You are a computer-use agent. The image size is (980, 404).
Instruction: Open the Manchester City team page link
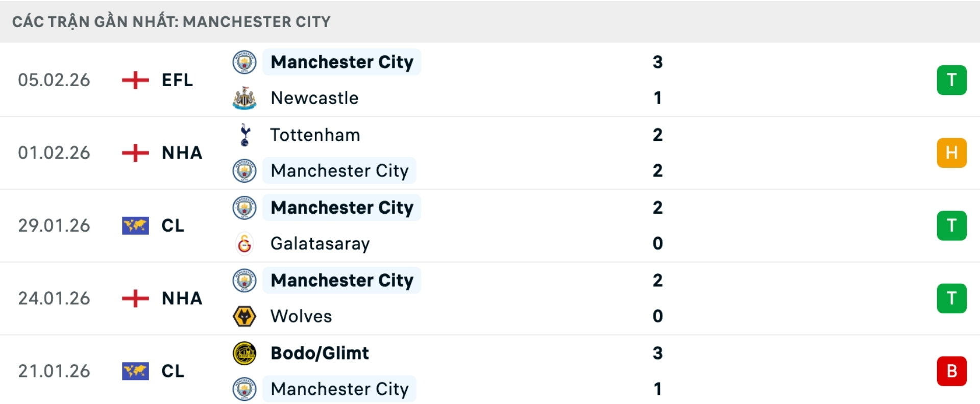coord(341,62)
